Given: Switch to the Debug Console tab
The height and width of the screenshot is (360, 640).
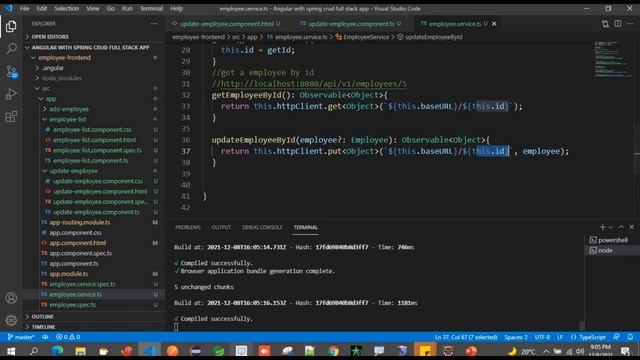Looking at the screenshot, I should pyautogui.click(x=262, y=227).
